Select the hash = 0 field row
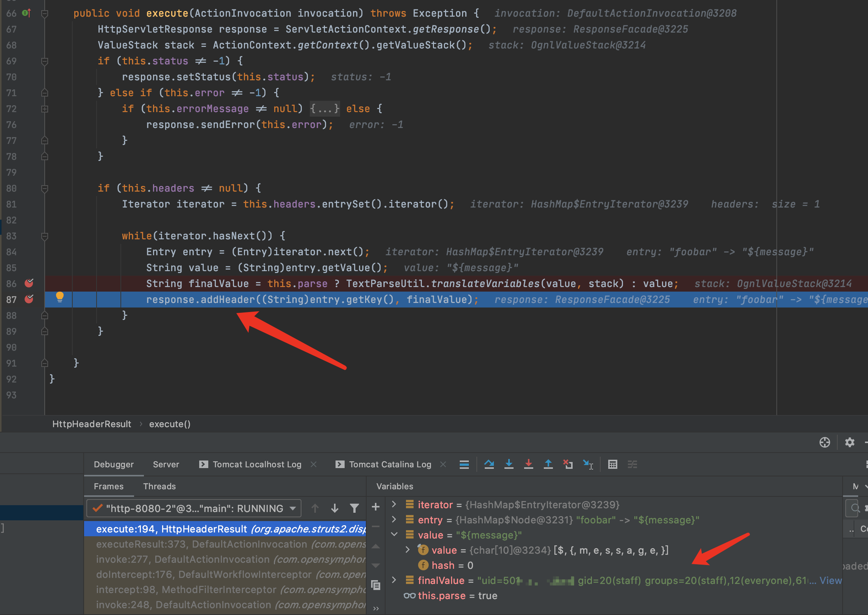The width and height of the screenshot is (868, 615). [x=614, y=565]
